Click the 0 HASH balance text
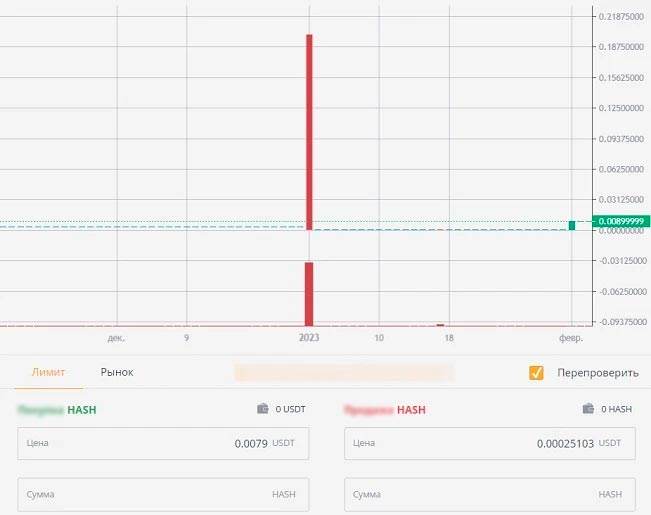 tap(617, 409)
